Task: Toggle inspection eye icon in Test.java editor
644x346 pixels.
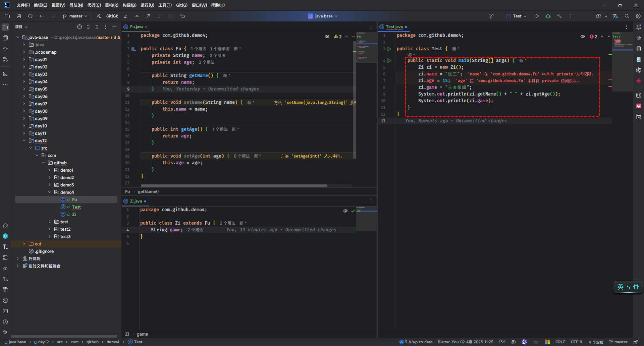Action: (583, 37)
